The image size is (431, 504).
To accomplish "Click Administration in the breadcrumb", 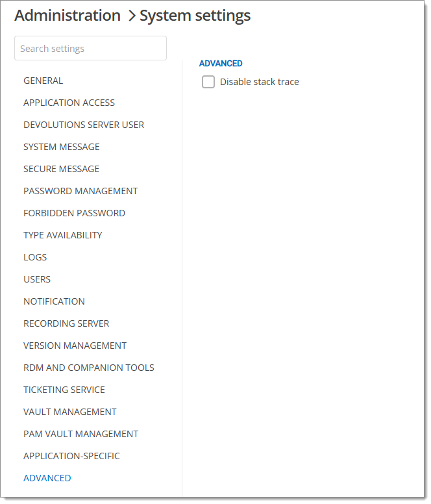I will coord(68,16).
